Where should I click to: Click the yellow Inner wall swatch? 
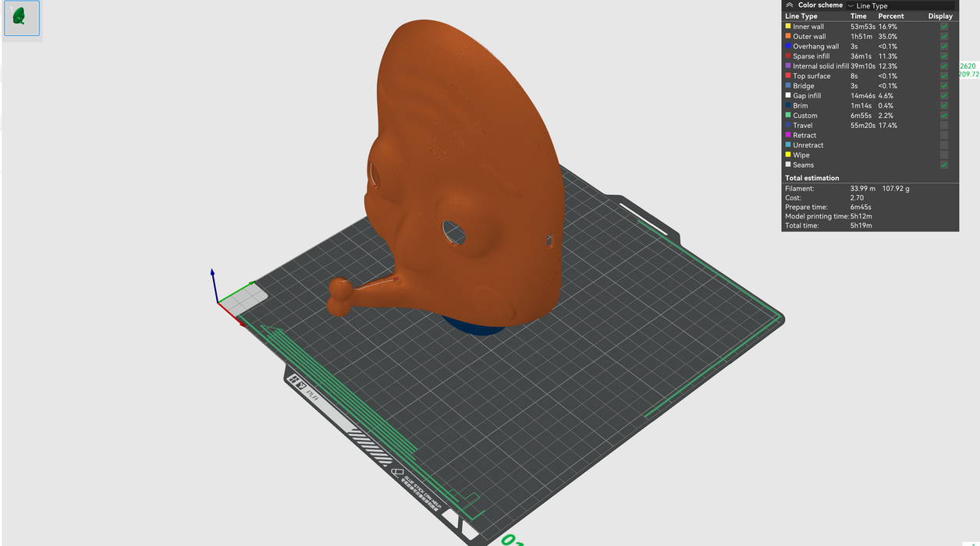pyautogui.click(x=788, y=27)
